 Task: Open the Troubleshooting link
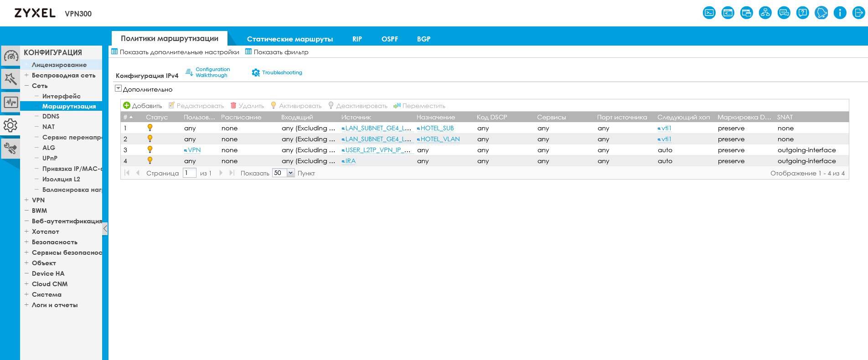pos(277,72)
